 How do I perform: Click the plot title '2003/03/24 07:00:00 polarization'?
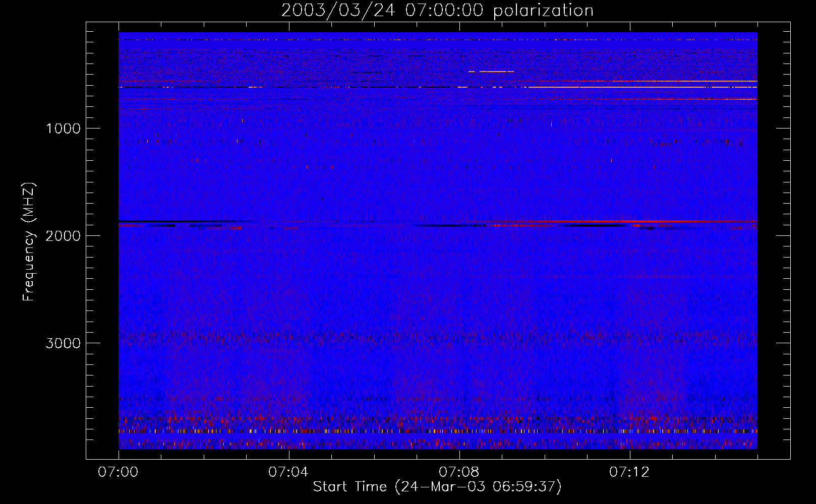437,11
